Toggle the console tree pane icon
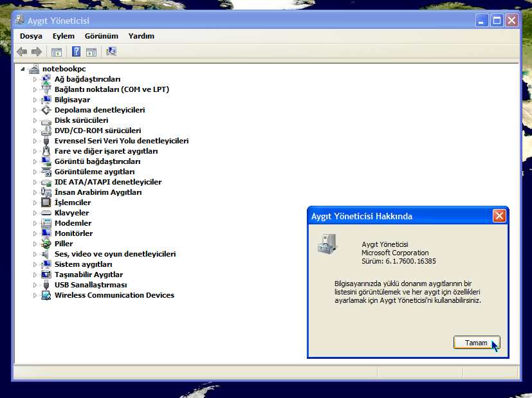This screenshot has height=398, width=532. 57,52
